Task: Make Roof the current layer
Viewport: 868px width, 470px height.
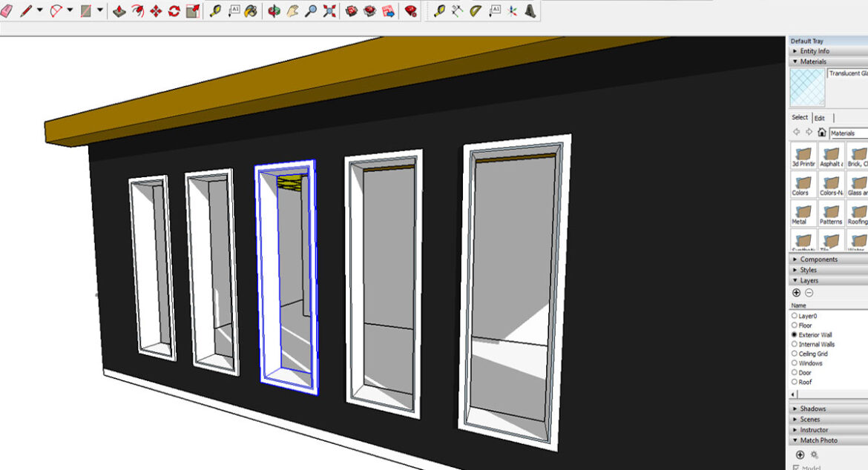Action: tap(794, 382)
